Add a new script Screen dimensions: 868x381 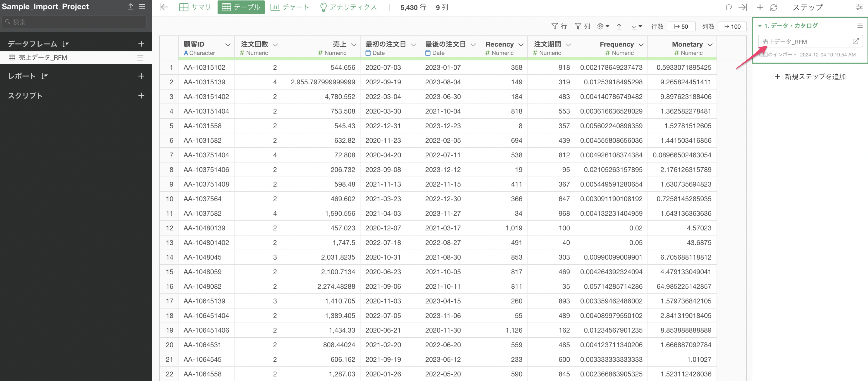click(141, 96)
